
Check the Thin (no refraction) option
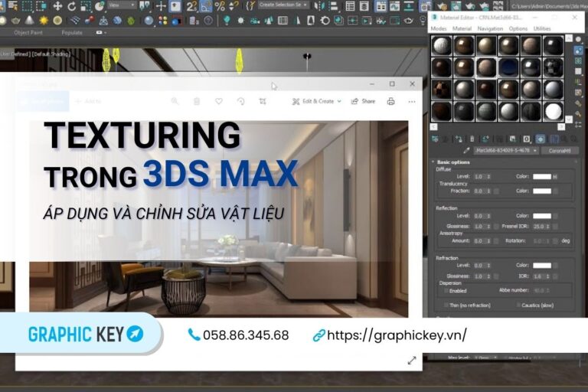coord(446,305)
